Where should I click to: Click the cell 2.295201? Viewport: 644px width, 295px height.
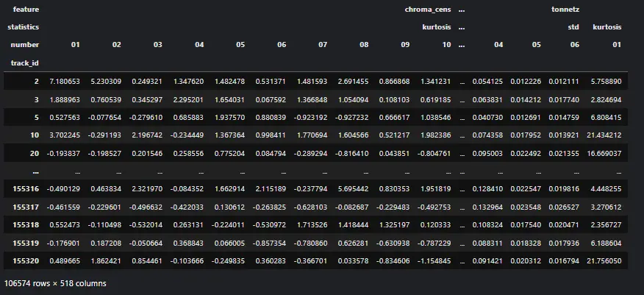click(188, 99)
